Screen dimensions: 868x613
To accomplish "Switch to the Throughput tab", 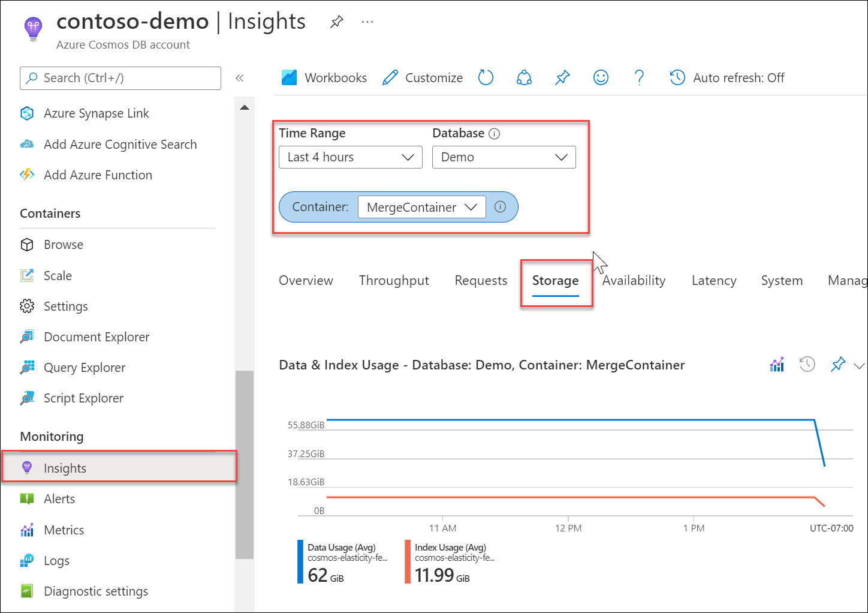I will point(394,280).
